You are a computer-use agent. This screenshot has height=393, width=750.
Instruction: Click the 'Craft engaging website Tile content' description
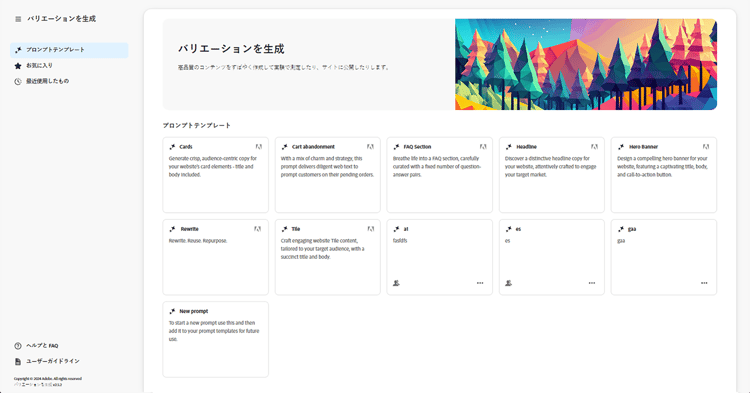[322, 249]
